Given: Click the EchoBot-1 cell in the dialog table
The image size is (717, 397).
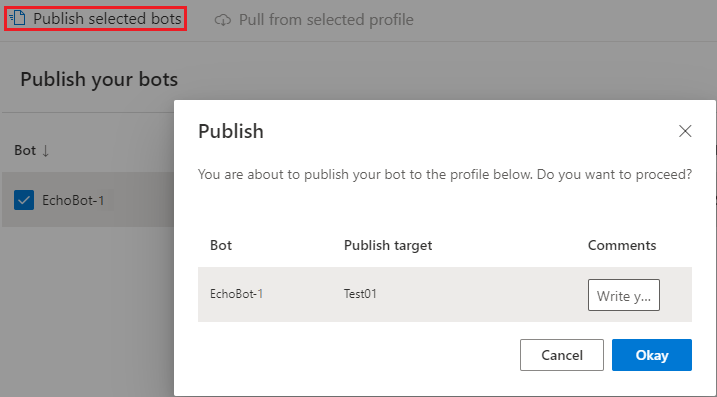Looking at the screenshot, I should coord(236,294).
